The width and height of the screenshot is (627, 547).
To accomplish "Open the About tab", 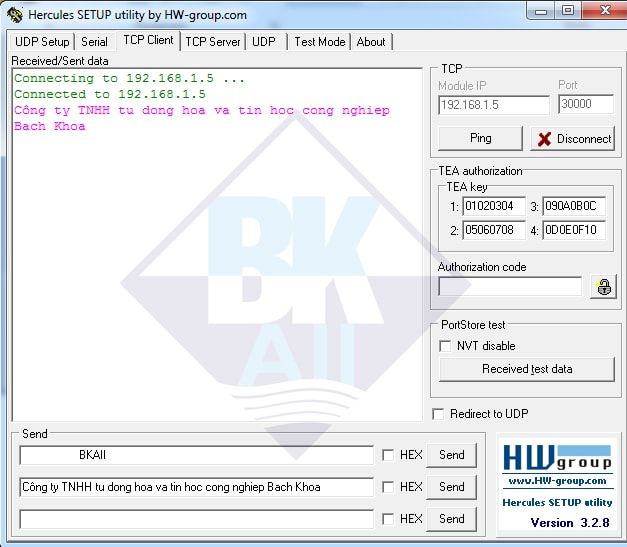I will (371, 42).
